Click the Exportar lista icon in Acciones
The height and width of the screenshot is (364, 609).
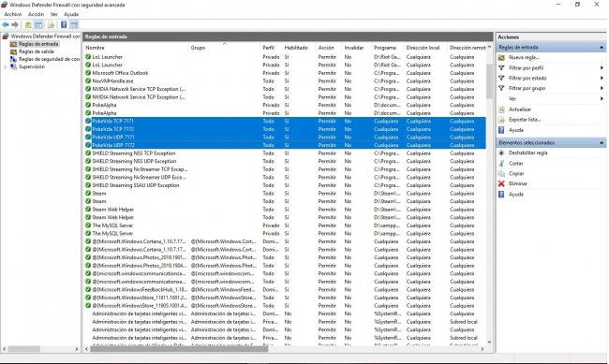(501, 120)
